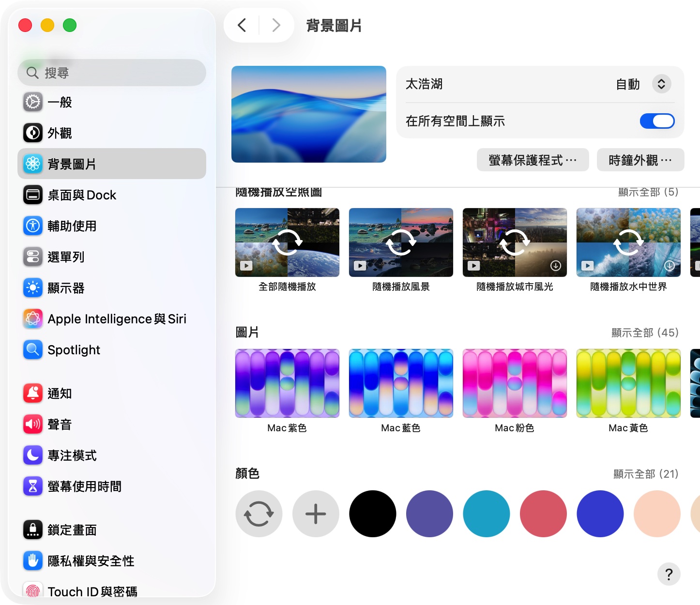Click the 隱私權與安全性 hand icon
This screenshot has height=605, width=700.
[x=33, y=560]
